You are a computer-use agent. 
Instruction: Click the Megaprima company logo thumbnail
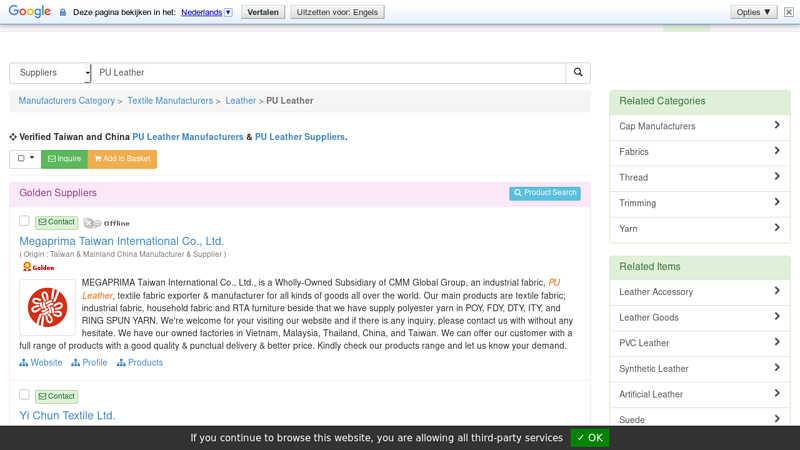tap(47, 307)
